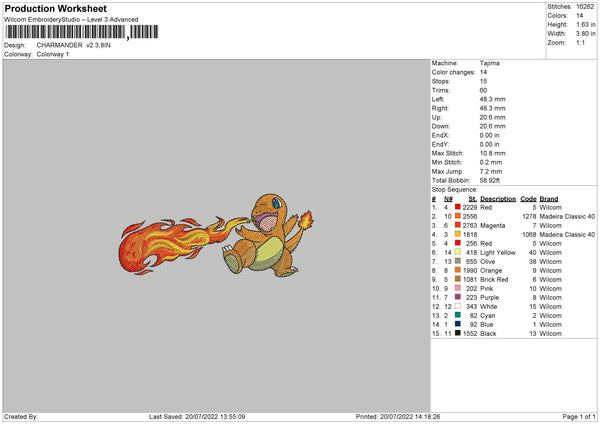Click the Zoom value 1:1
This screenshot has height=424, width=600.
pos(580,42)
